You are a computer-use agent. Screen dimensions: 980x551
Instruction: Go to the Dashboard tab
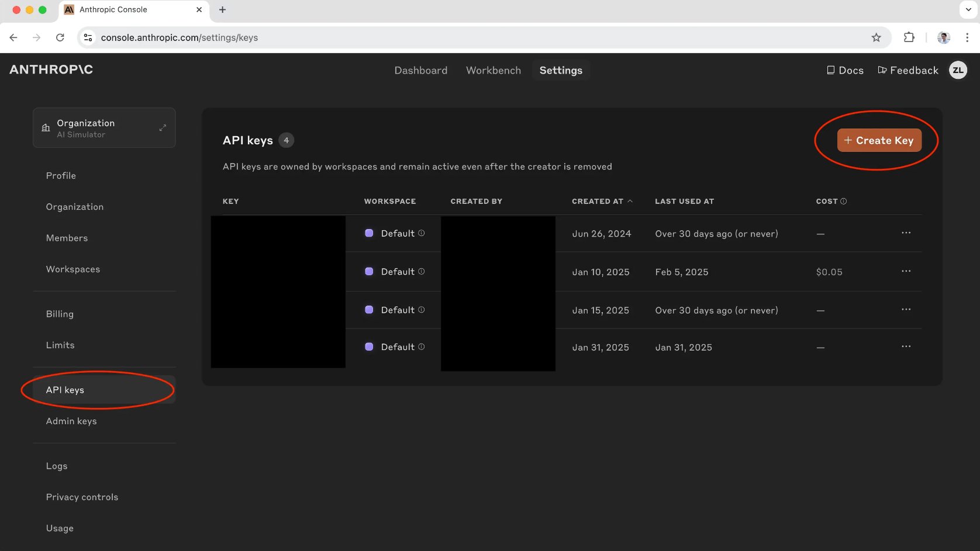coord(421,70)
